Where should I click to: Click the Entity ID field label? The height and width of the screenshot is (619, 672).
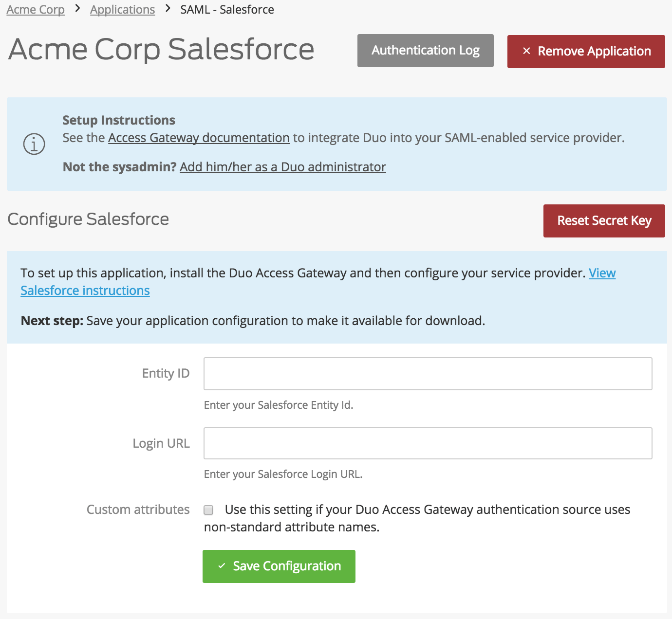pos(166,373)
